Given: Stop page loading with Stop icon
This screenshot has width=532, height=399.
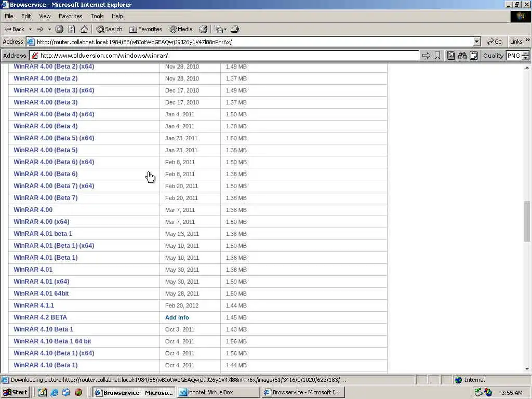Looking at the screenshot, I should [59, 29].
